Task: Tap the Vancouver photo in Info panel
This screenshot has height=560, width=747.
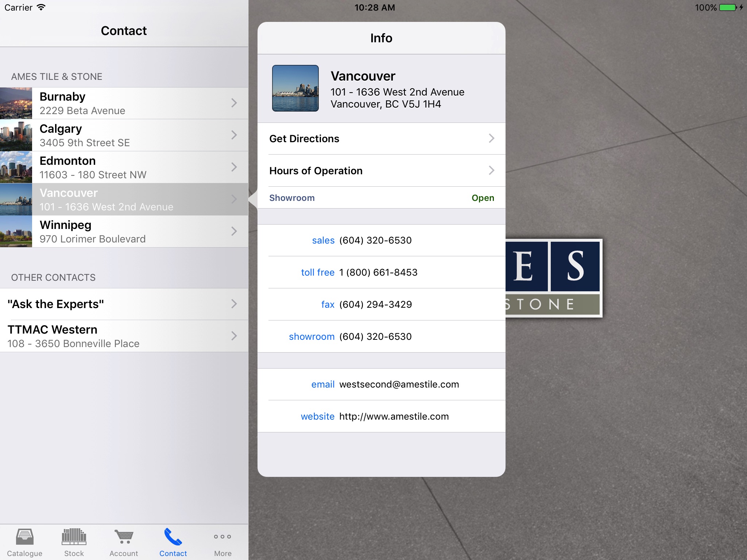Action: coord(295,88)
